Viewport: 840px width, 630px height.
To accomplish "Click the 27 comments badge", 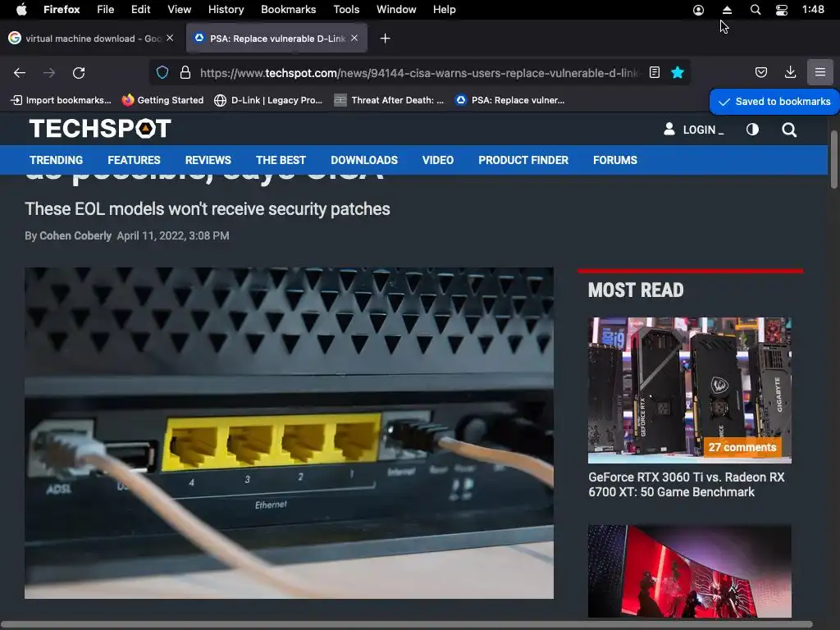I will (742, 447).
